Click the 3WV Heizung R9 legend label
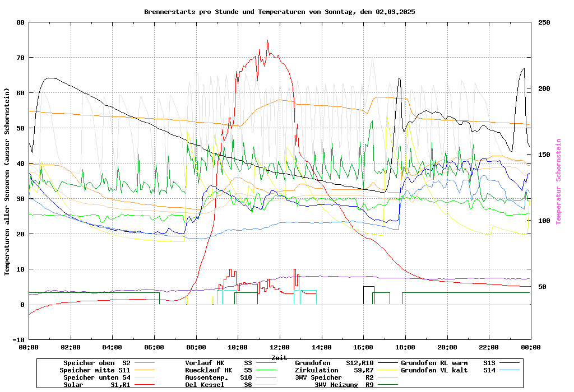 coord(344,385)
